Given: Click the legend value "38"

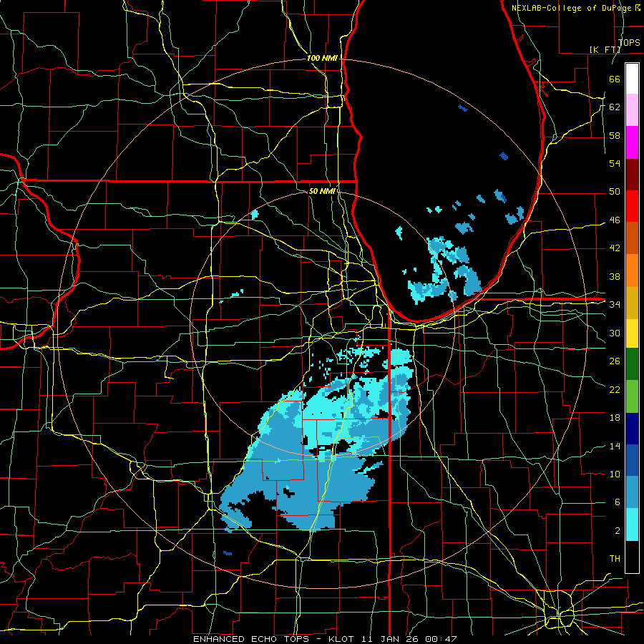Looking at the screenshot, I should 615,276.
